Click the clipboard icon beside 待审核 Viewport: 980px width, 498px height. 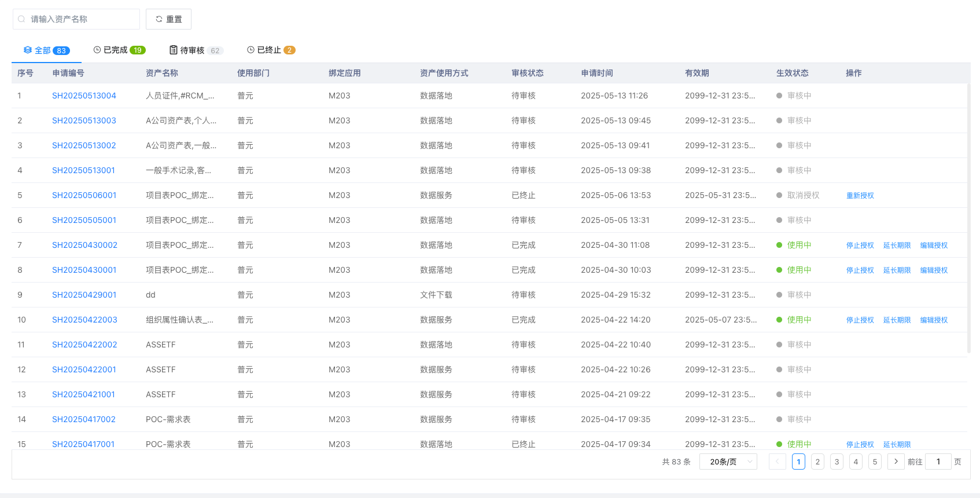[x=174, y=50]
